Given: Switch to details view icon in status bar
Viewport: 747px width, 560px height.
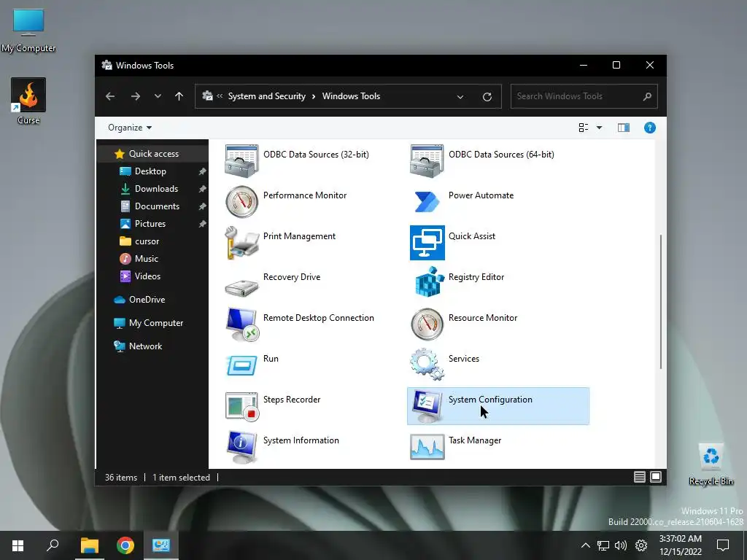Looking at the screenshot, I should (640, 477).
